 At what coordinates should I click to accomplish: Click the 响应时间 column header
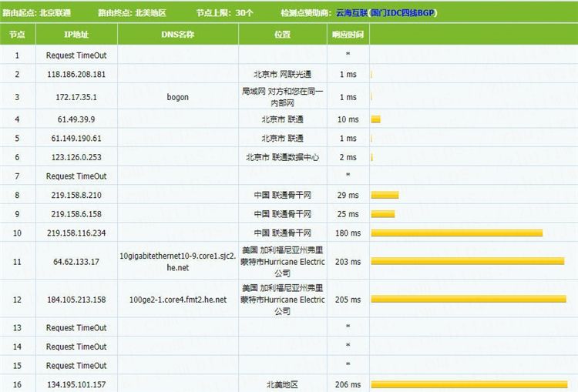pos(348,35)
